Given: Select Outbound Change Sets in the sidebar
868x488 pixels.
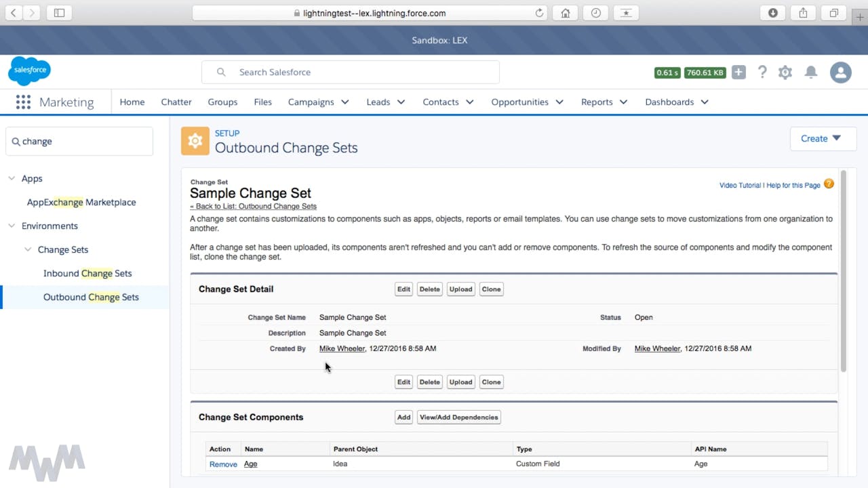Looking at the screenshot, I should tap(91, 297).
